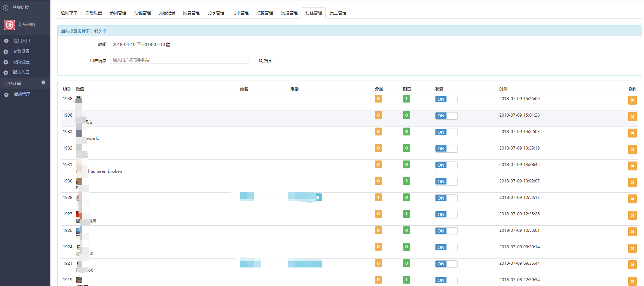Collapse the 业务菜单 section toggle dot

(43, 83)
